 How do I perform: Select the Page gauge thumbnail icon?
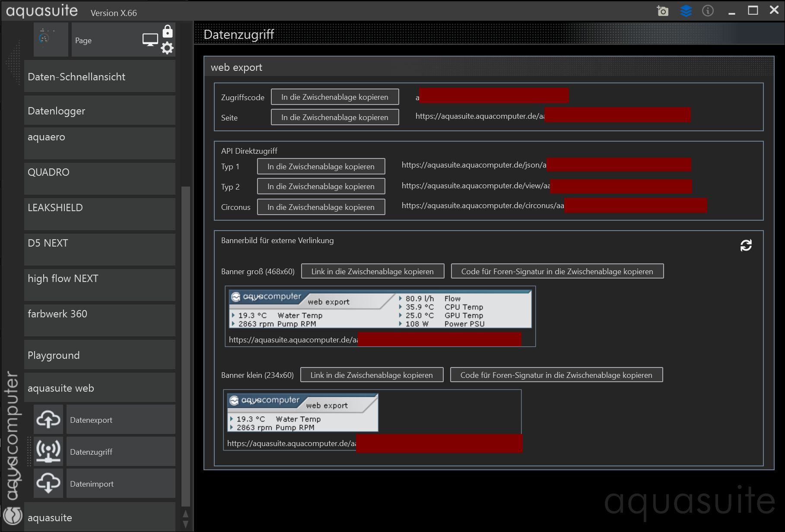click(51, 40)
